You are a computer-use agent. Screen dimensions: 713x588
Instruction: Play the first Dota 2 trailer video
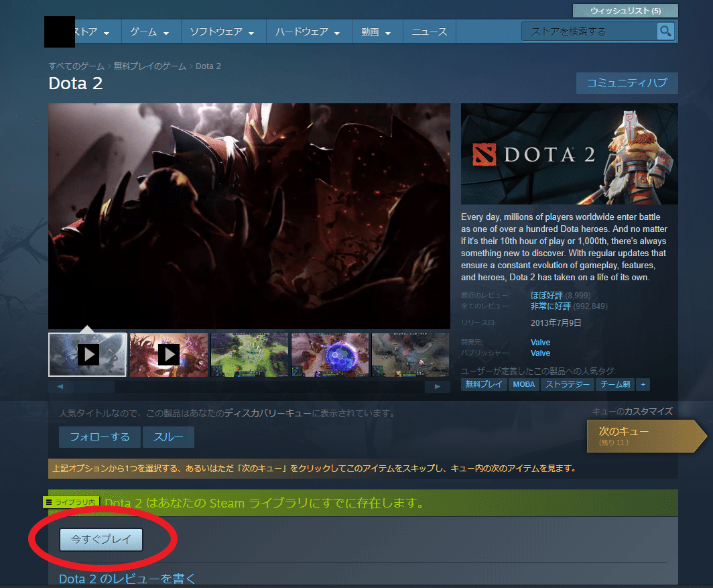(88, 355)
